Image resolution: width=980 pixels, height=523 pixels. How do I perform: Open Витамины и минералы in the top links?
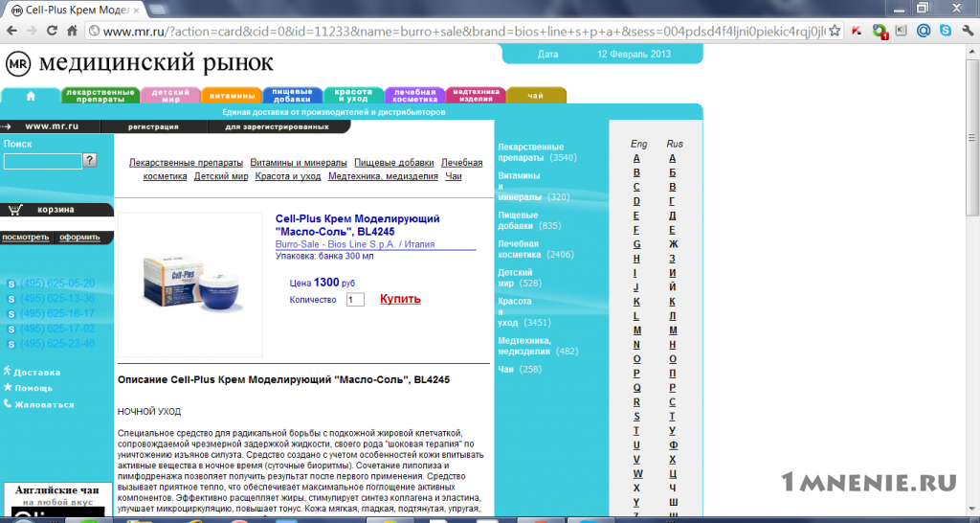pyautogui.click(x=299, y=163)
